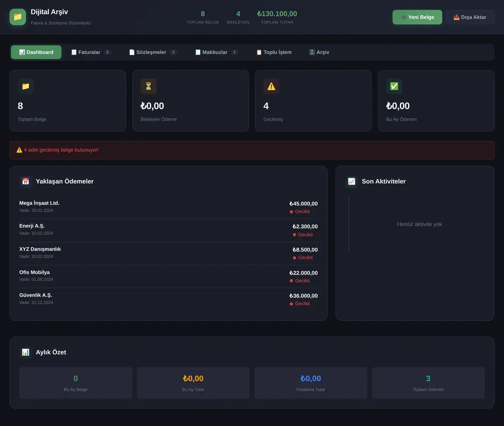Viewport: 504px width, 426px height.
Task: Click the ₺8.500,00 amount
Action: pyautogui.click(x=305, y=250)
